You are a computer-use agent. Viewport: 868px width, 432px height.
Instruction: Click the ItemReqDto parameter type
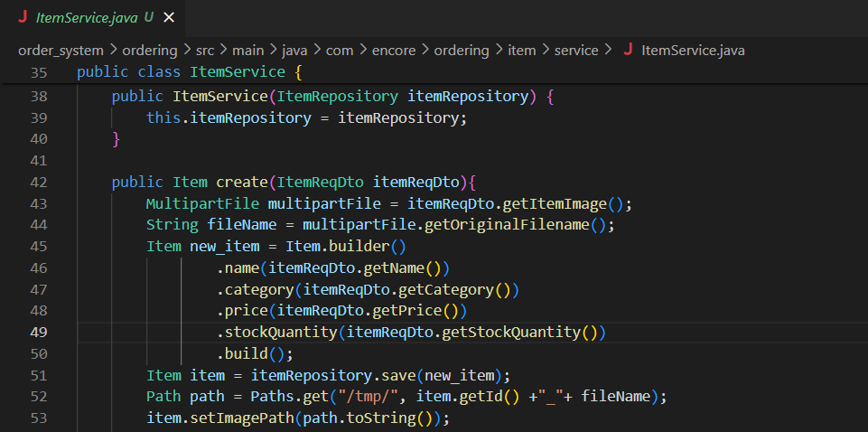tap(320, 183)
